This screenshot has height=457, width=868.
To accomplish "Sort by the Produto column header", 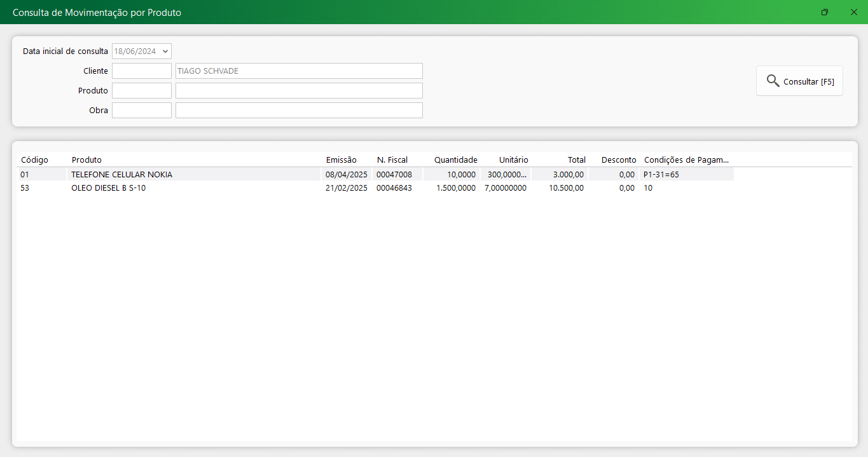I will tap(86, 160).
